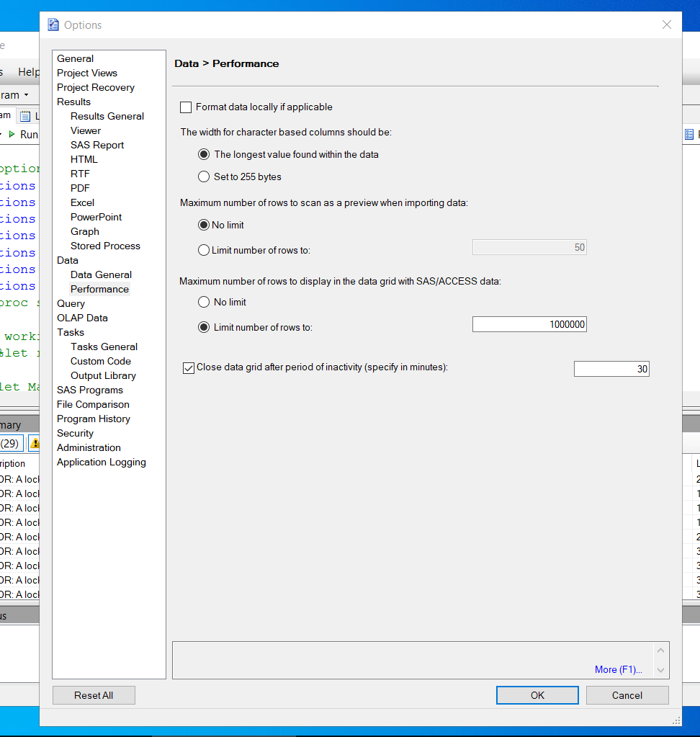Screen dimensions: 700x737
Task: Open SAS Report settings
Action: [x=97, y=145]
